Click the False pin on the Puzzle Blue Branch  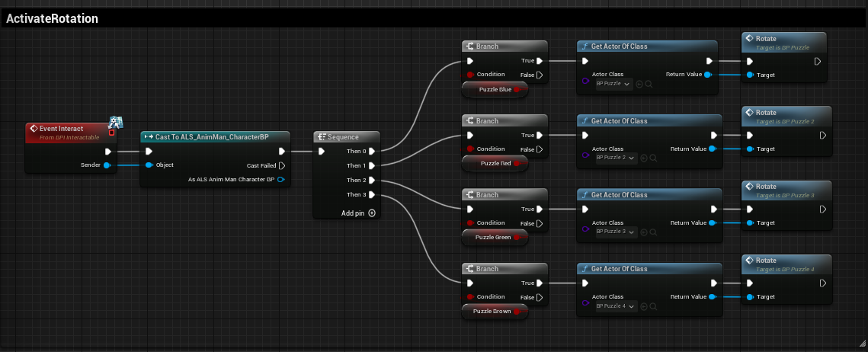point(540,75)
